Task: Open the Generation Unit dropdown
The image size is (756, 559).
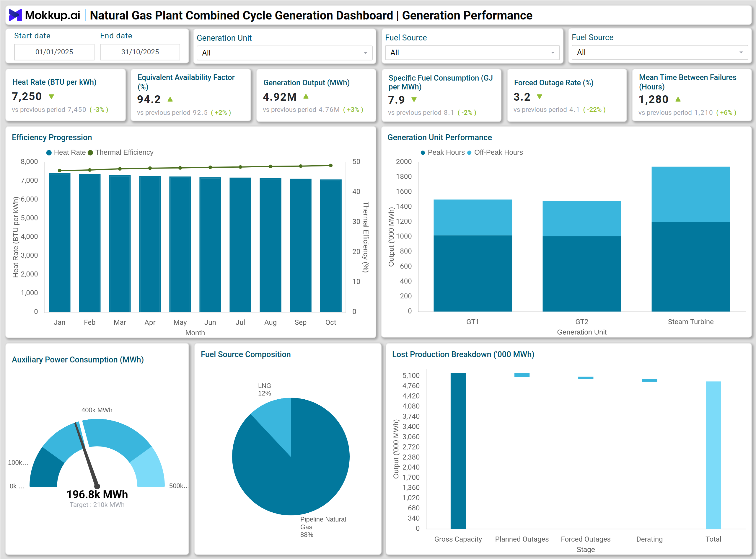Action: tap(284, 53)
